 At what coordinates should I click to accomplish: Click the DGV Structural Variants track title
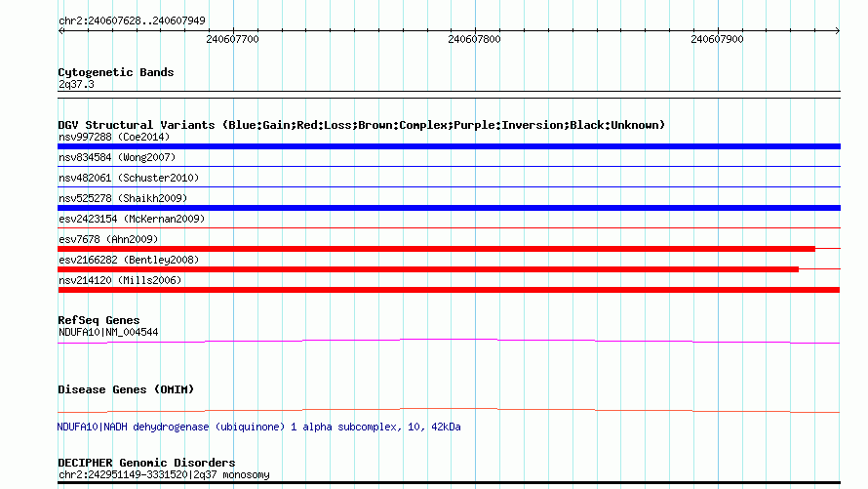click(361, 125)
